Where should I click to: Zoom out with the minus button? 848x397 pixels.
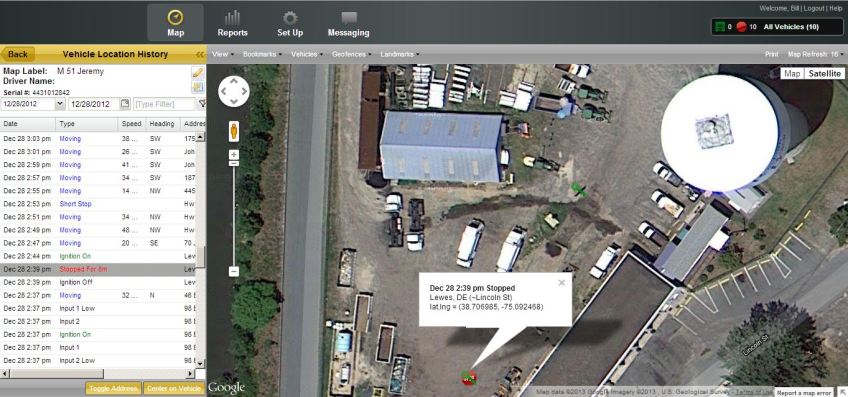[234, 272]
